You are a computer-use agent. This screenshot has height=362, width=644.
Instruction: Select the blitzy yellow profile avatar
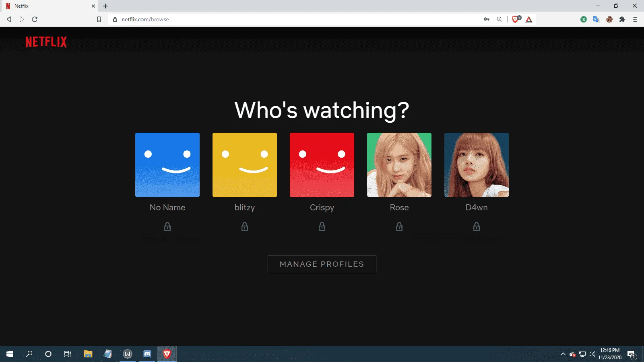point(245,165)
